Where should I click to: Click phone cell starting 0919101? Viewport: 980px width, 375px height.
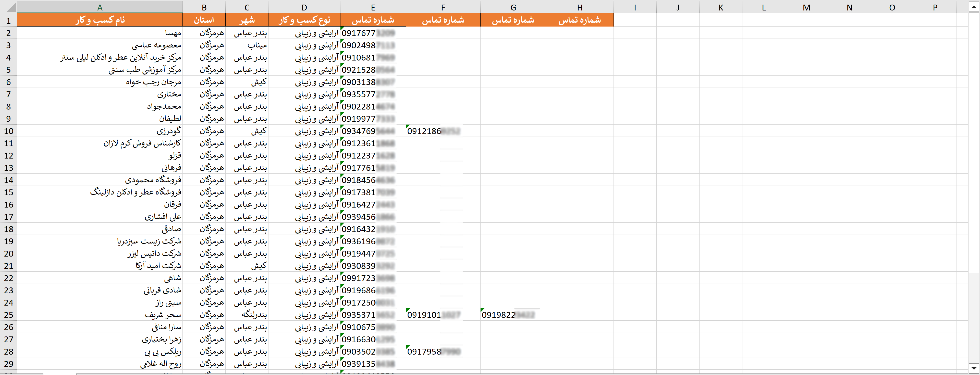(443, 315)
